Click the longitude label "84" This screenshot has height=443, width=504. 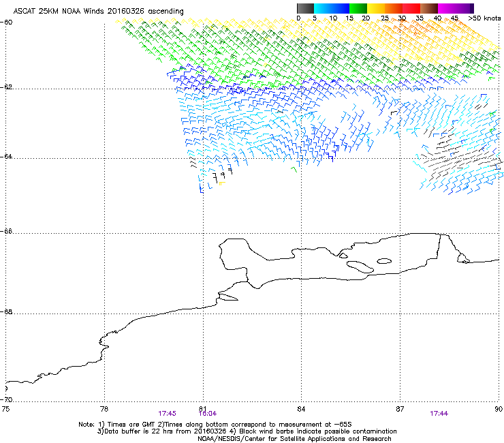click(301, 409)
